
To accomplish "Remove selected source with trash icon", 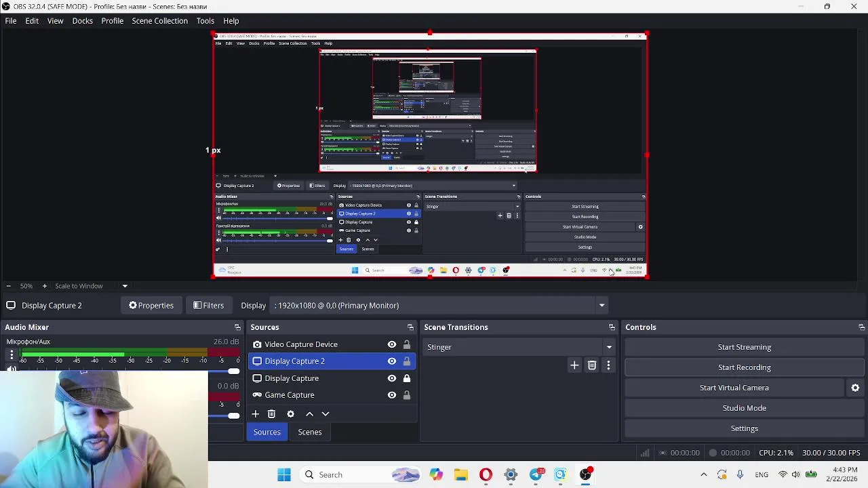I will click(271, 414).
